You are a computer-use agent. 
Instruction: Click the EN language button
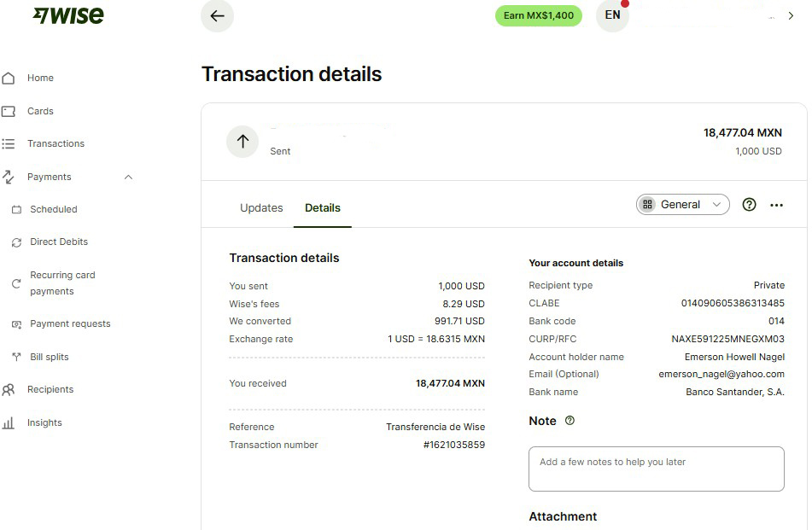click(612, 15)
